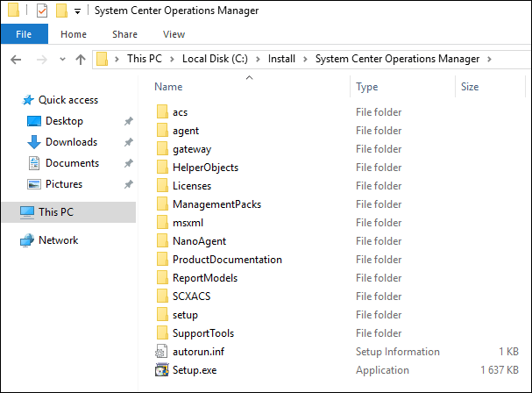Screen dimensions: 532x393
Task: Select the agent folder icon
Action: point(162,130)
